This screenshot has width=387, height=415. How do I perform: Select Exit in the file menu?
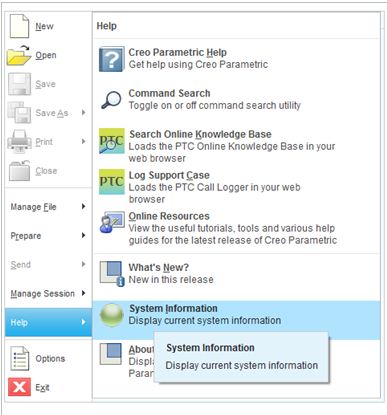click(48, 387)
